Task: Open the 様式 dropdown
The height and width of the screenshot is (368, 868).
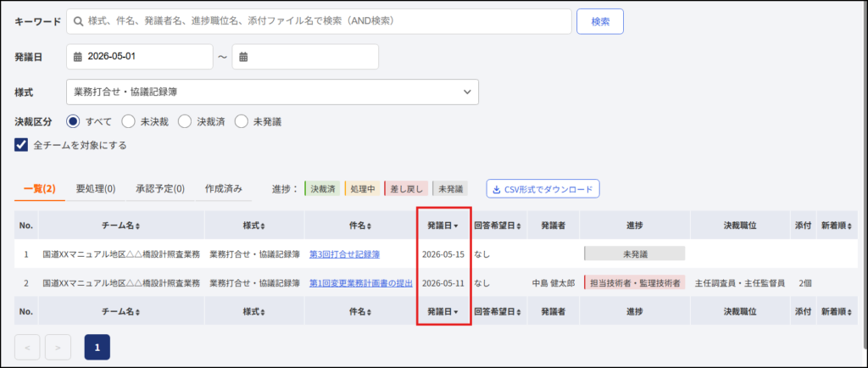Action: click(272, 92)
